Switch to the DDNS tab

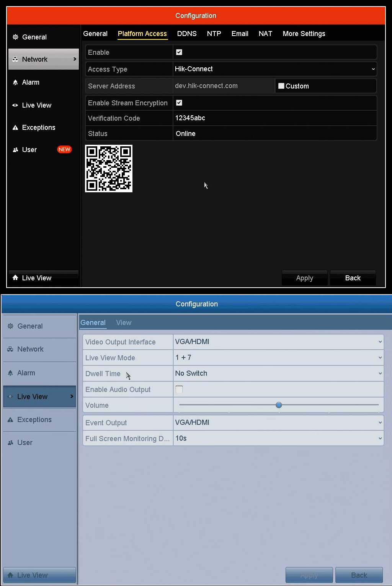click(187, 34)
